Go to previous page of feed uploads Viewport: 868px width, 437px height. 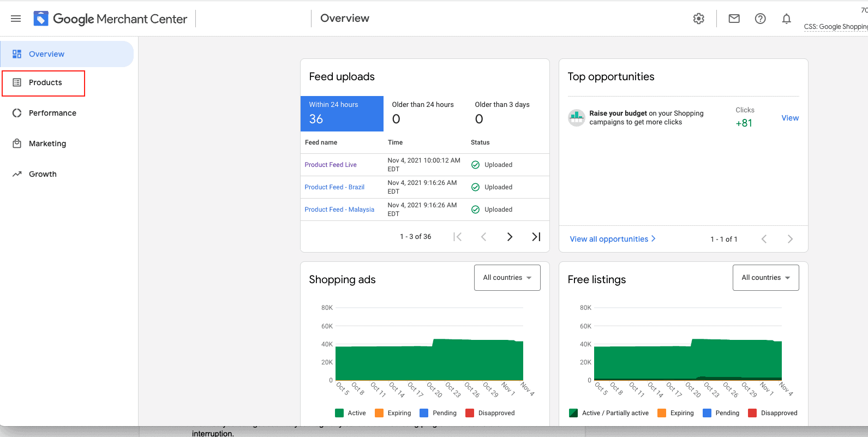point(483,237)
